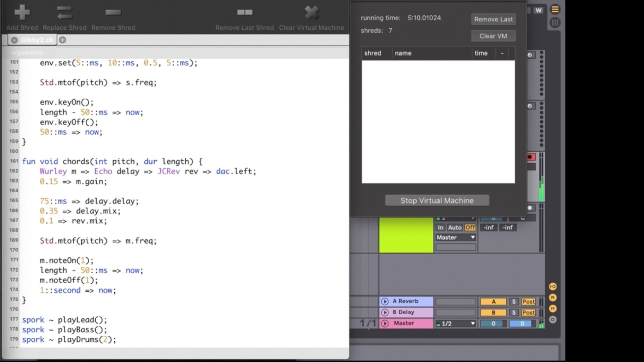This screenshot has height=362, width=644.
Task: Launch the A Reverb scene play icon
Action: click(x=385, y=301)
